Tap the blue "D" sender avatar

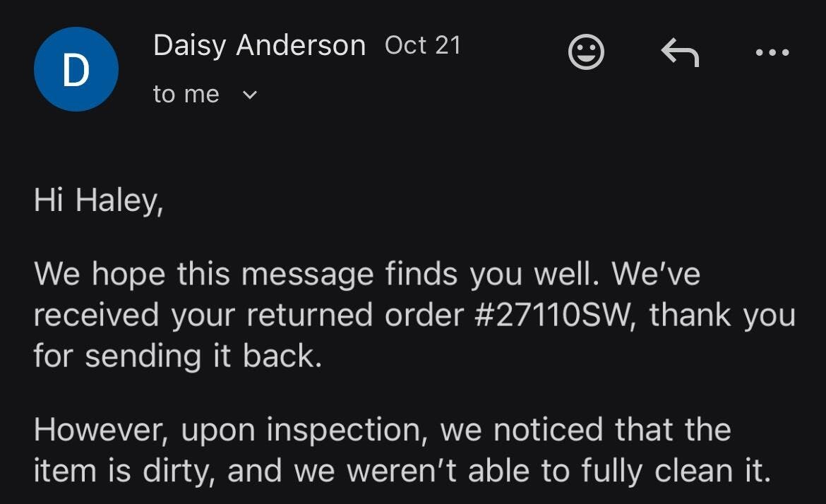pyautogui.click(x=76, y=69)
